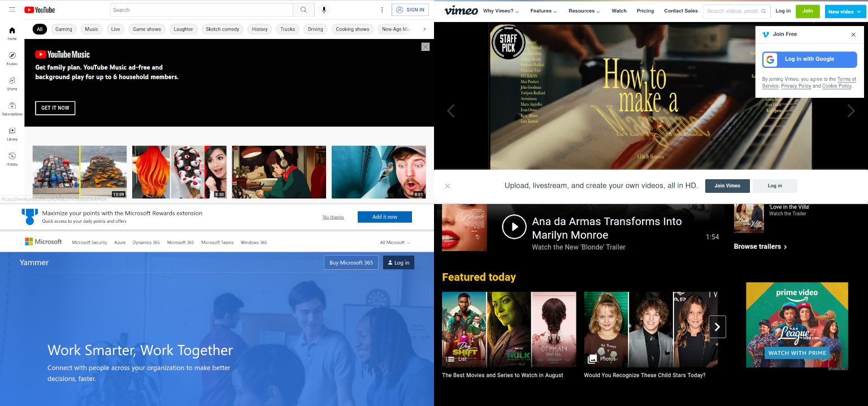Type in the YouTube search field
The image size is (868, 406).
pos(201,10)
